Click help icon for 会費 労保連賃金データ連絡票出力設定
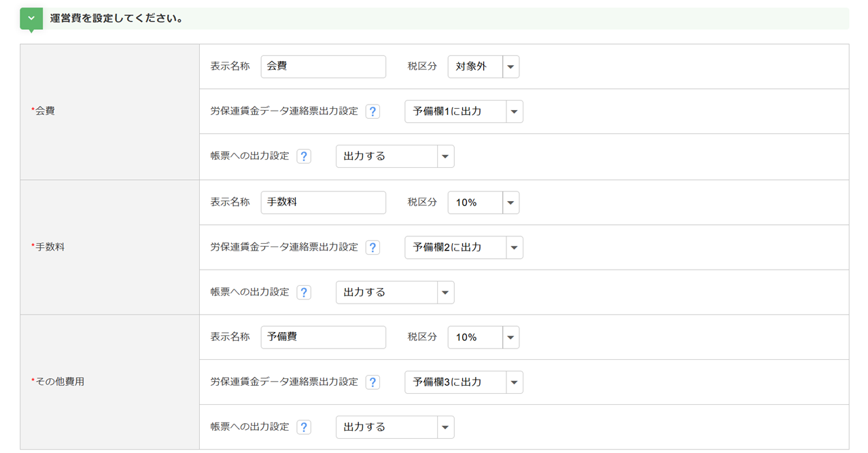Viewport: 868px width, 453px height. [x=372, y=111]
